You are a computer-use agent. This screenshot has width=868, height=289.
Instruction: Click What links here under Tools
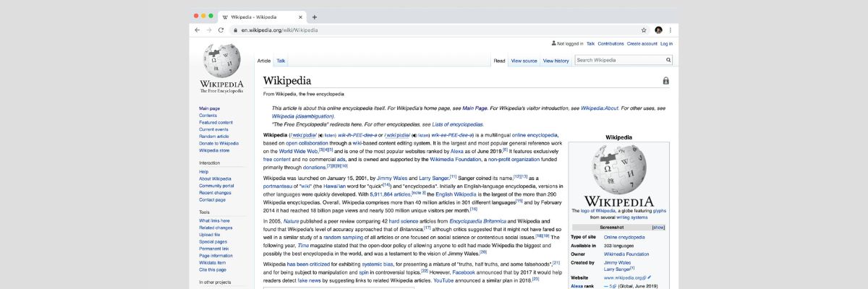click(x=214, y=221)
